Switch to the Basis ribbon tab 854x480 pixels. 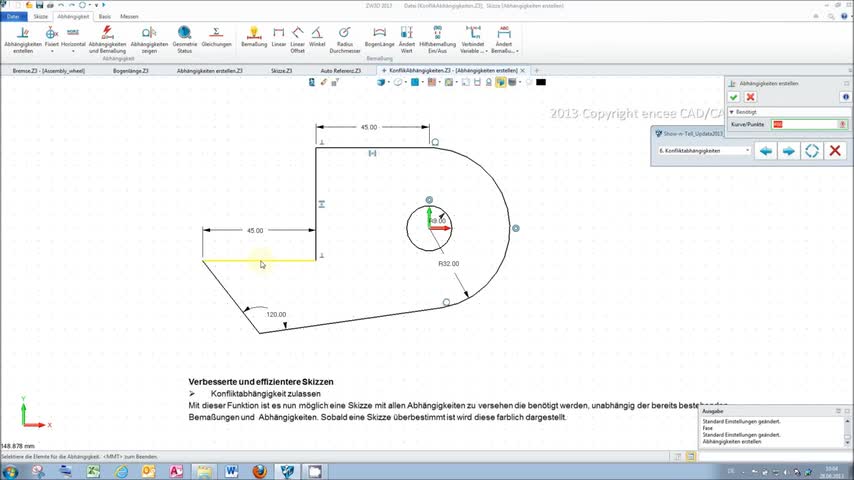pos(105,16)
